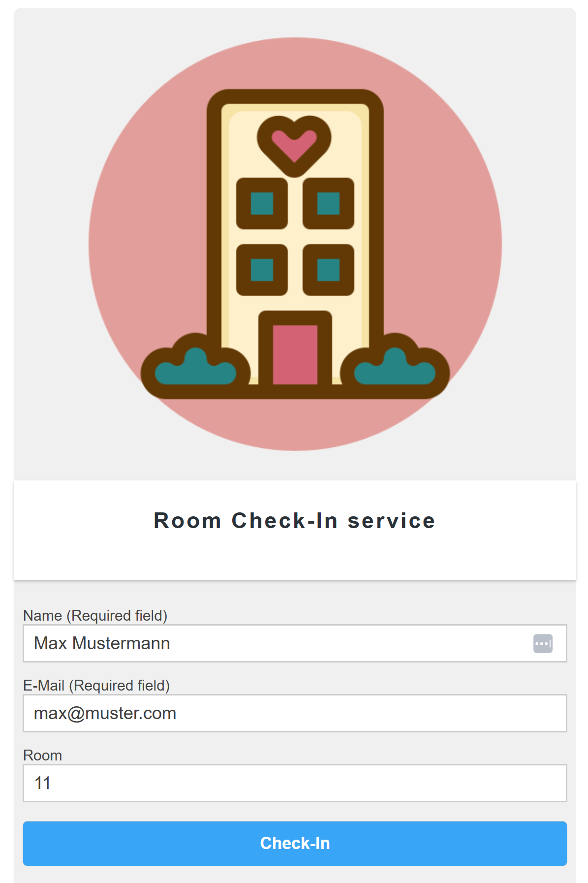Click the "Name (Required field)" label

tap(95, 615)
